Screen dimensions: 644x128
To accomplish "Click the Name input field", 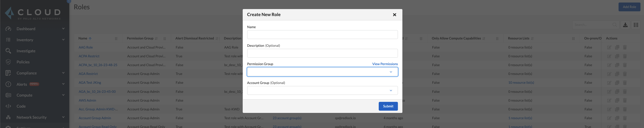I will tap(322, 35).
